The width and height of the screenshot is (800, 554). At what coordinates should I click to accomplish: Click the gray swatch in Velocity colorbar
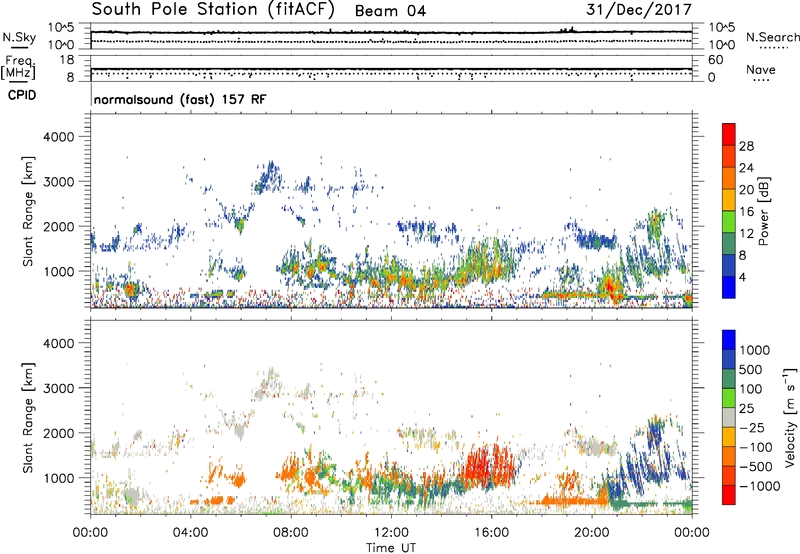(729, 417)
